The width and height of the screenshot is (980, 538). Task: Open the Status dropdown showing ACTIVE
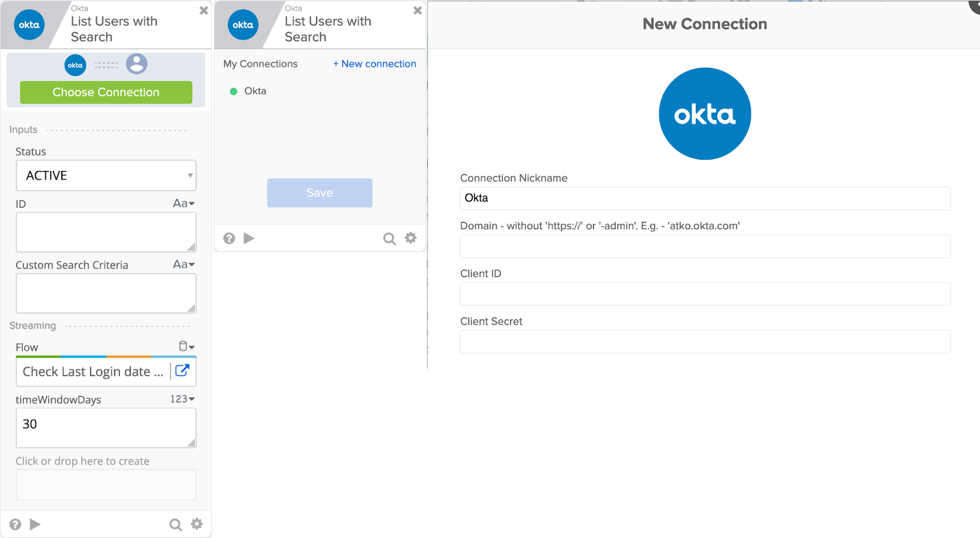pos(106,176)
